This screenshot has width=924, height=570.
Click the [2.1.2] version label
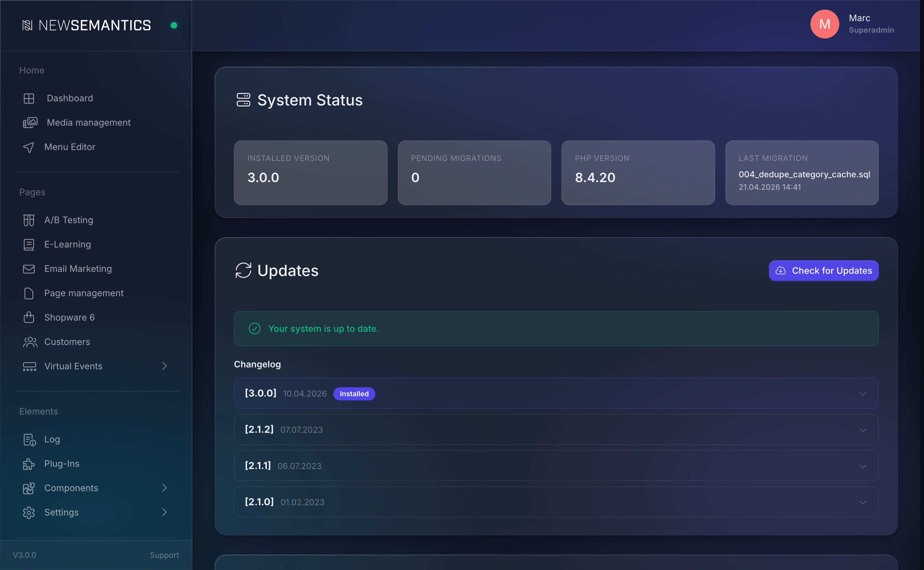259,429
